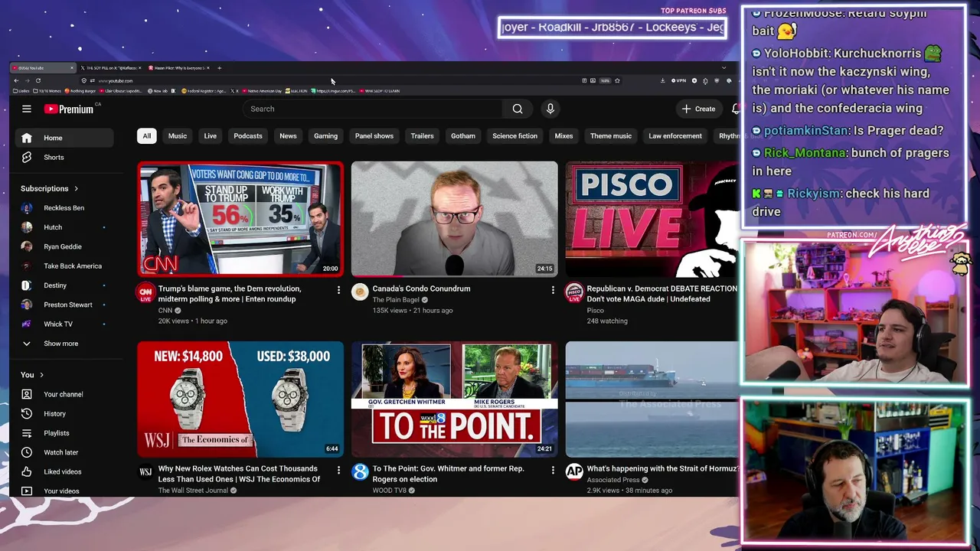Open Preston Stewart's channel
This screenshot has width=980, height=551.
pos(64,305)
